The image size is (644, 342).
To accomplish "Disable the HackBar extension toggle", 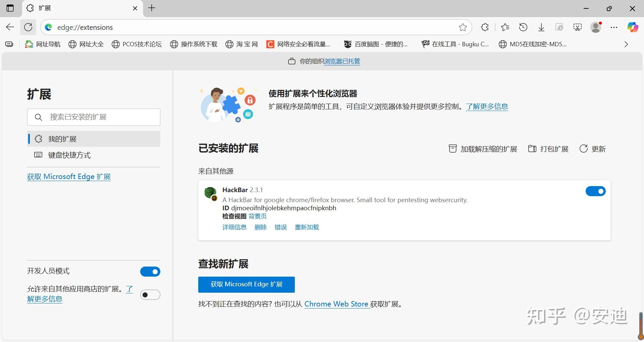I will point(595,191).
